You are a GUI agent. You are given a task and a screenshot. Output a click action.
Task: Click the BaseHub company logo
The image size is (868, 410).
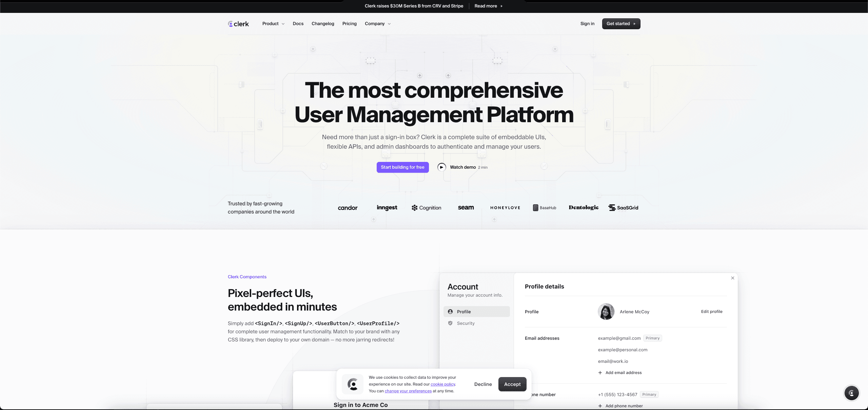(545, 208)
